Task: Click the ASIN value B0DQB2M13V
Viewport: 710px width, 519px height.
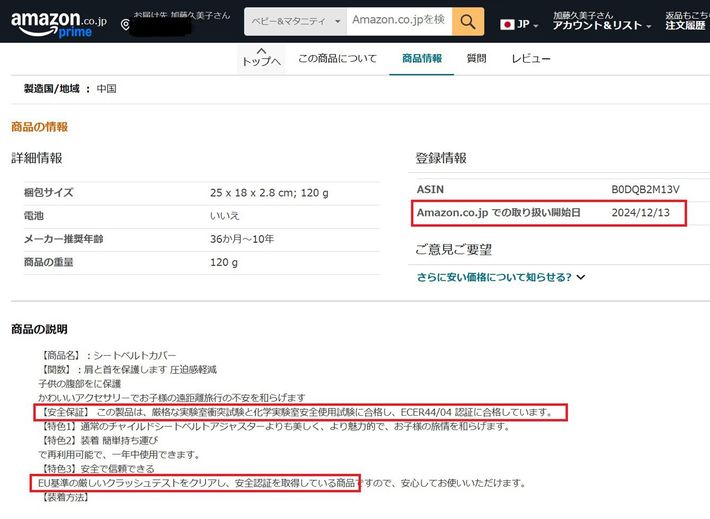Action: 645,189
